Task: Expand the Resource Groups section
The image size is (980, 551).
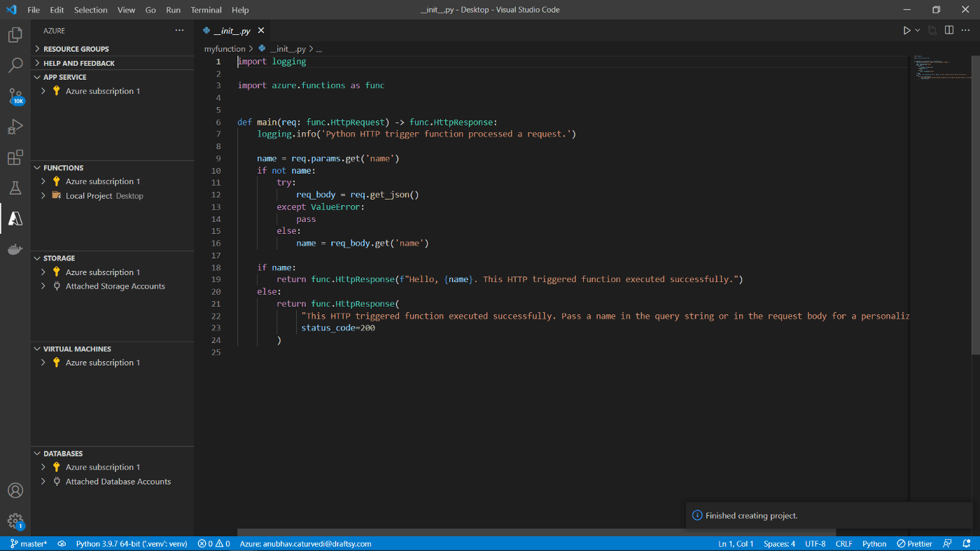Action: (x=76, y=49)
